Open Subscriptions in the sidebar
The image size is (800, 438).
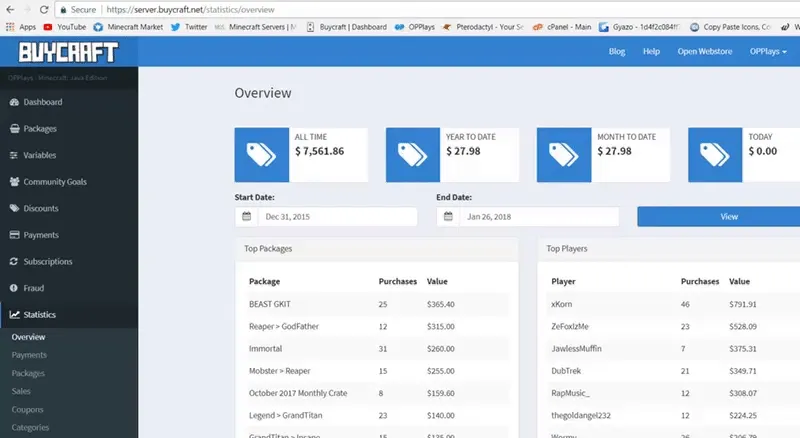[69, 261]
